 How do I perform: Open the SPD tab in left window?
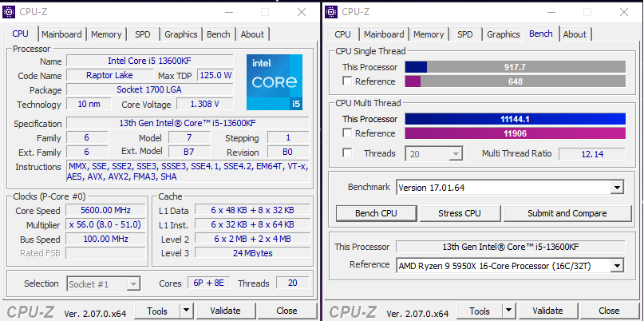(x=143, y=34)
